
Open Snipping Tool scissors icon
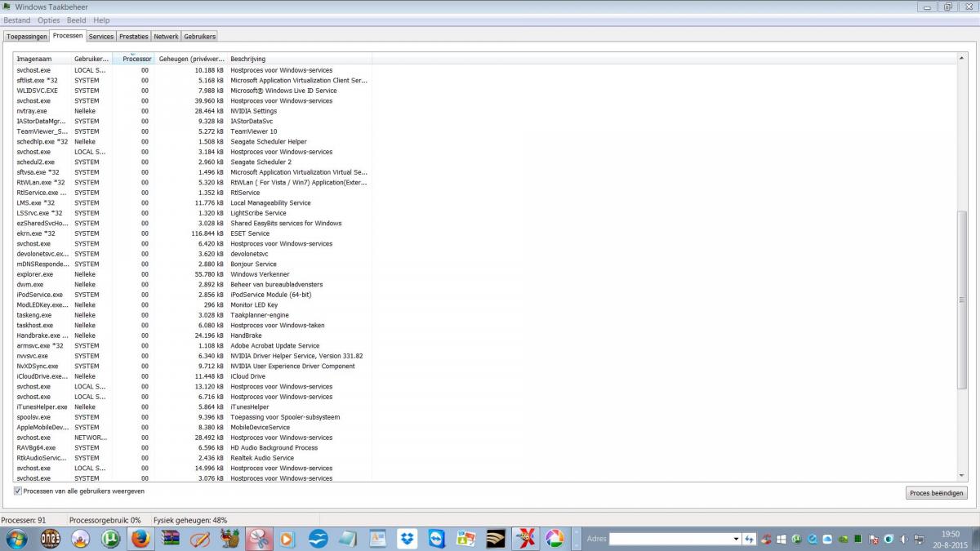tap(259, 539)
